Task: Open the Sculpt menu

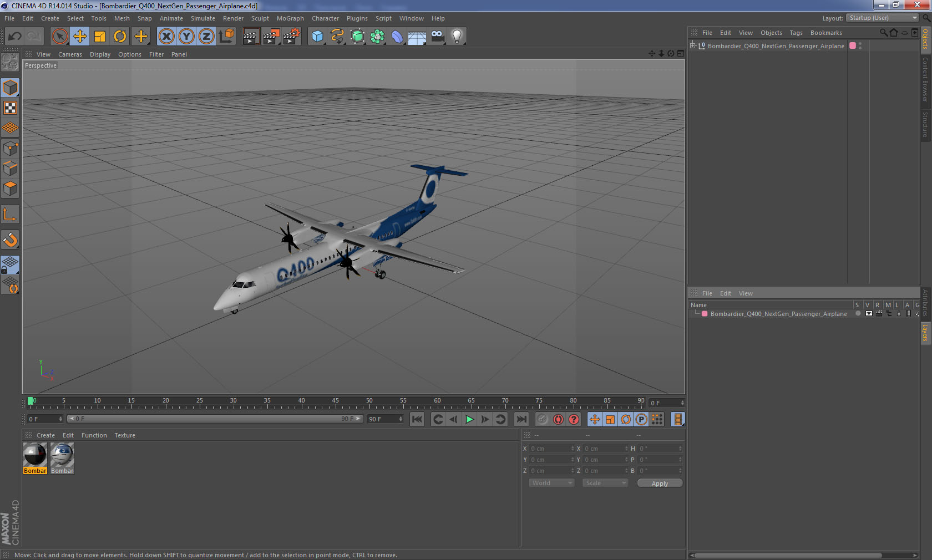Action: [x=260, y=18]
